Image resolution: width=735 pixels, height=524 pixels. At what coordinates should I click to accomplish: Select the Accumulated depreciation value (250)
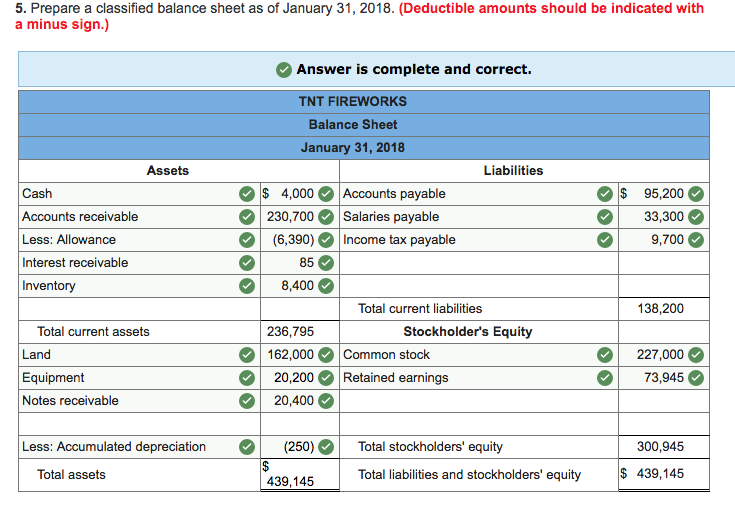[300, 447]
